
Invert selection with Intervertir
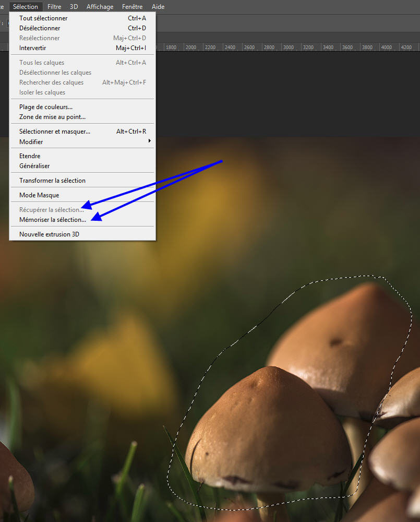point(33,48)
